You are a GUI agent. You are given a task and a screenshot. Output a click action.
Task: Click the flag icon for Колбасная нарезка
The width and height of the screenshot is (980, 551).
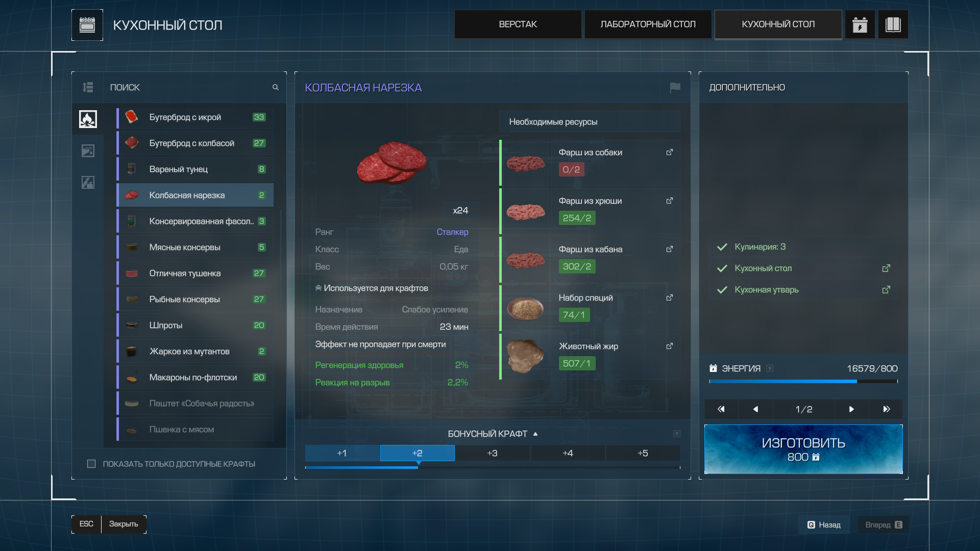click(x=675, y=88)
